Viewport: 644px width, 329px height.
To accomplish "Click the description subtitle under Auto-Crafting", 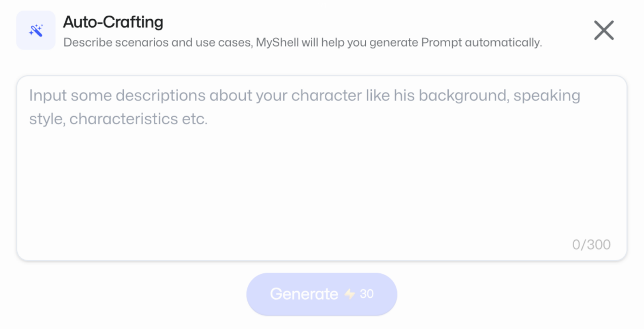I will (302, 42).
